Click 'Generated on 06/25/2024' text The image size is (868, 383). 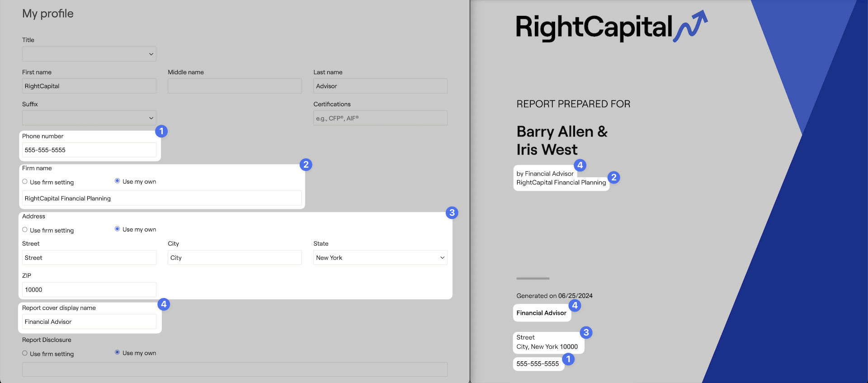(x=554, y=296)
